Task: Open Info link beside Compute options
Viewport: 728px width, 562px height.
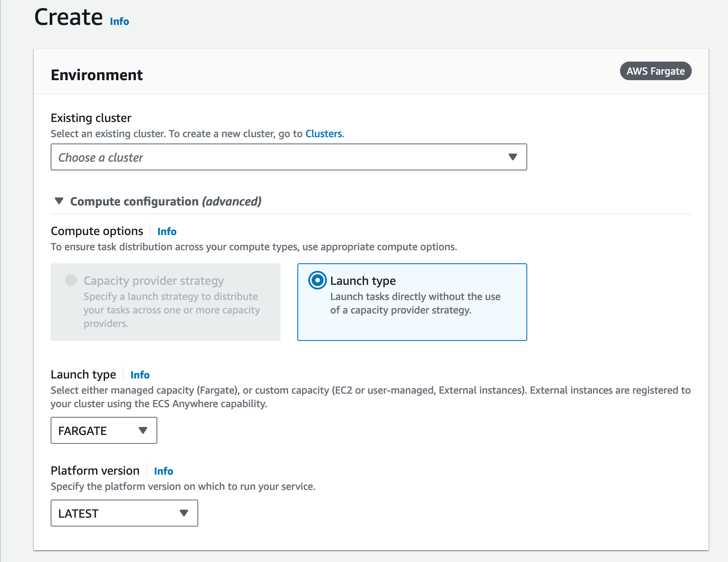Action: pyautogui.click(x=167, y=232)
